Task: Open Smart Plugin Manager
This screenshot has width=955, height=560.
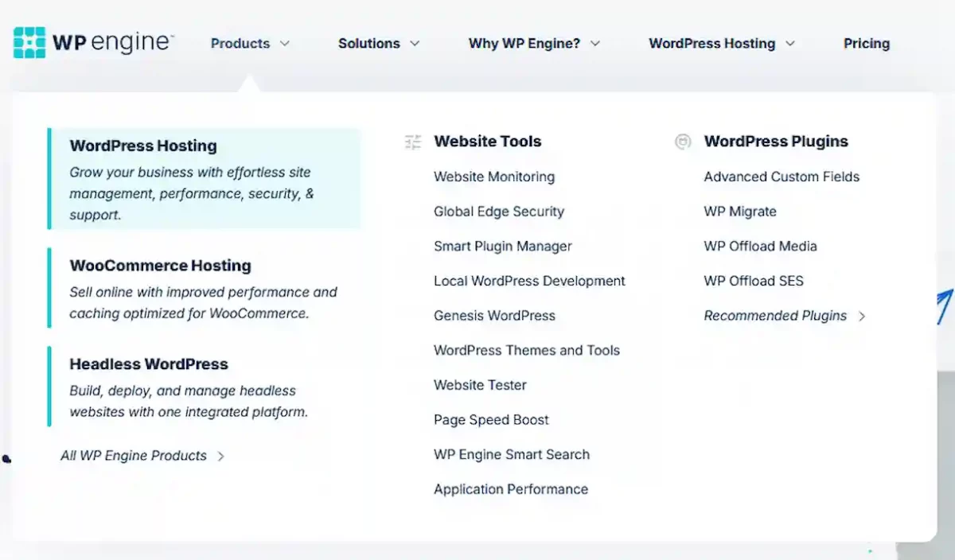Action: click(502, 247)
